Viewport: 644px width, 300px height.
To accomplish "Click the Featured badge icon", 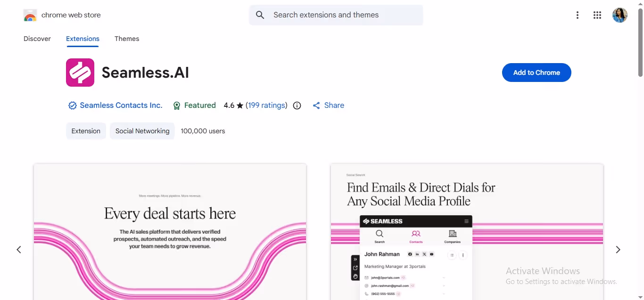I will pos(177,105).
